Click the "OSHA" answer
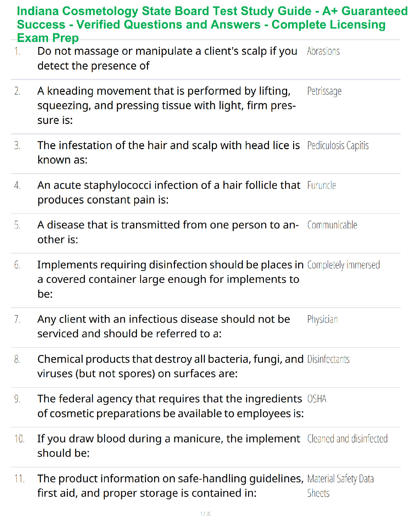The height and width of the screenshot is (532, 411). point(317,399)
